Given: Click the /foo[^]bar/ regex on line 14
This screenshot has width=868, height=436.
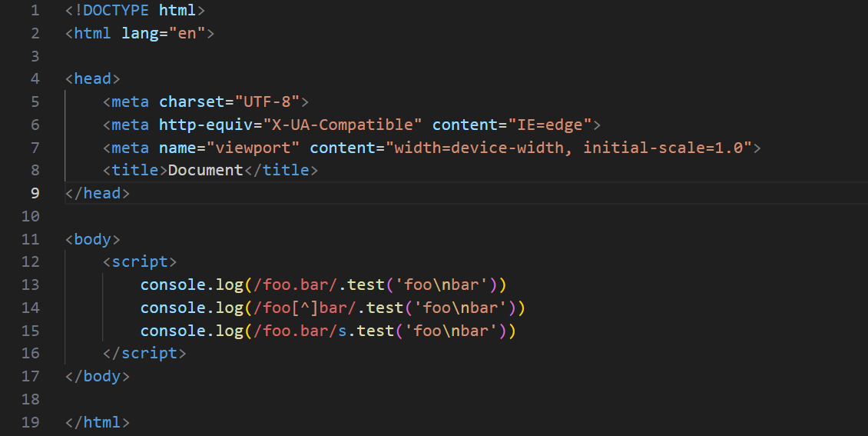Looking at the screenshot, I should click(304, 308).
